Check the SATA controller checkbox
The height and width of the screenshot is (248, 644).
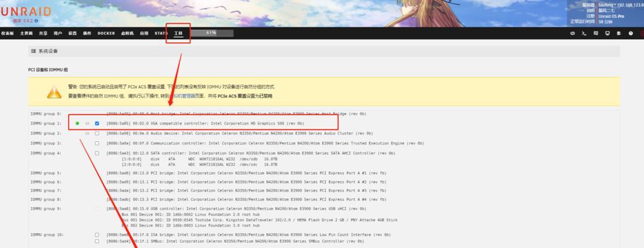[x=97, y=153]
